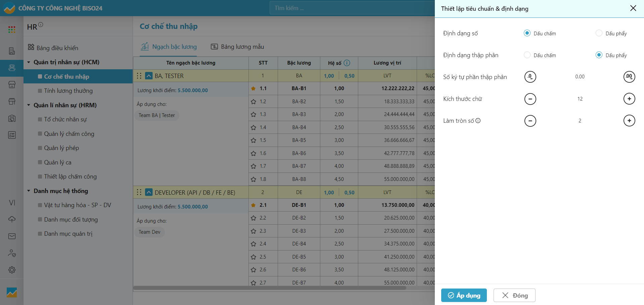Increase font size with plus button
The image size is (644, 305).
pos(629,99)
